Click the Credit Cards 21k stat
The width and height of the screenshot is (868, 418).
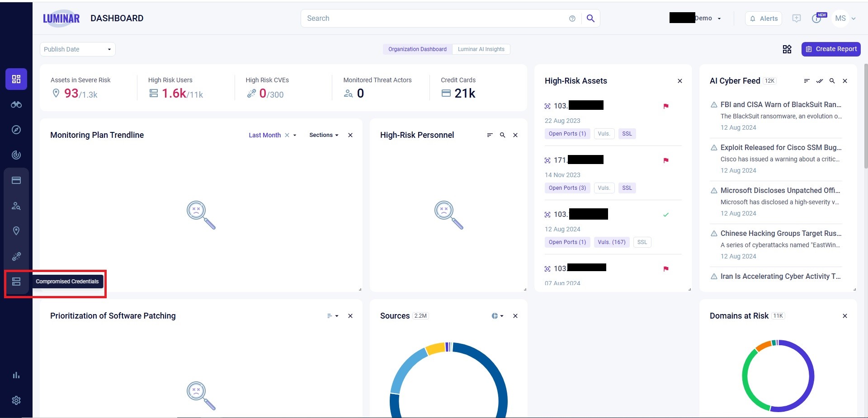pyautogui.click(x=458, y=88)
